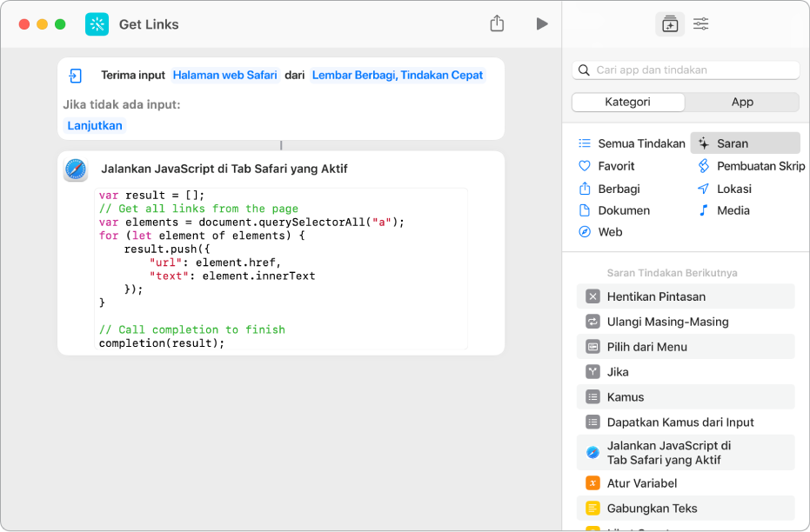
Task: Add suggested Jalankan JavaScript di Tab Safari action
Action: 686,453
